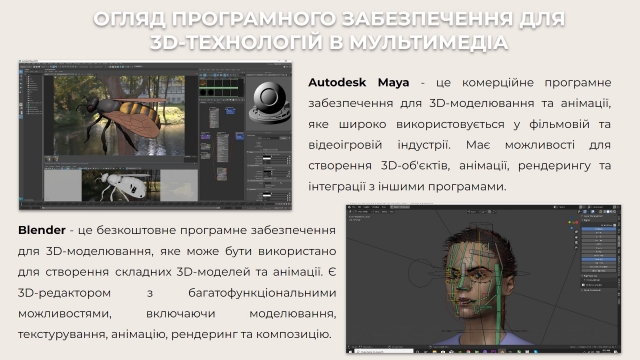Select the highlighted first blue button in Blender sidebar
The width and height of the screenshot is (640, 360).
coord(599,229)
